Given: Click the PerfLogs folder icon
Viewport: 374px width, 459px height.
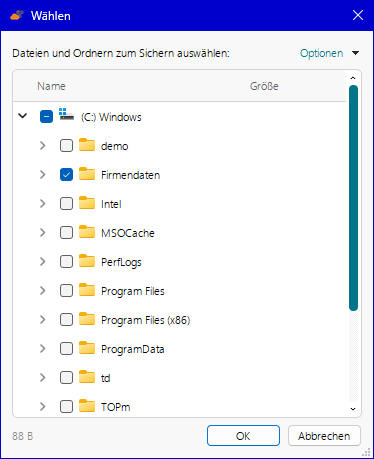Looking at the screenshot, I should coord(87,261).
